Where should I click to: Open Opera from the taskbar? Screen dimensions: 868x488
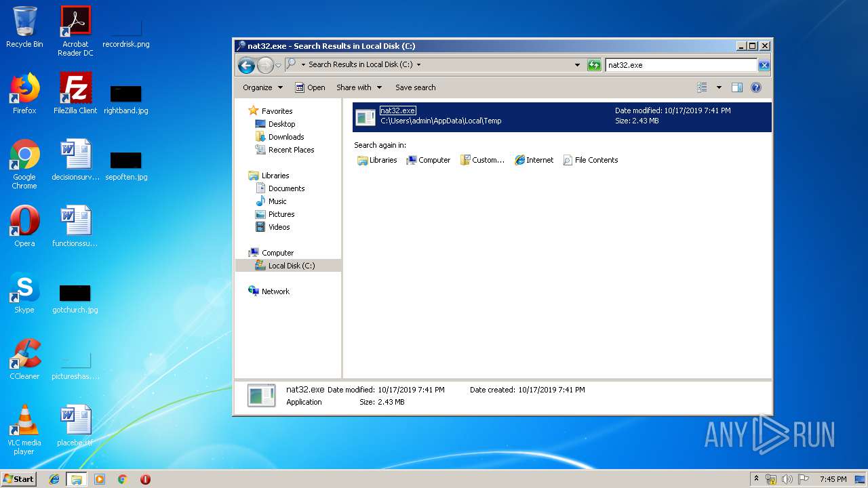[x=145, y=479]
